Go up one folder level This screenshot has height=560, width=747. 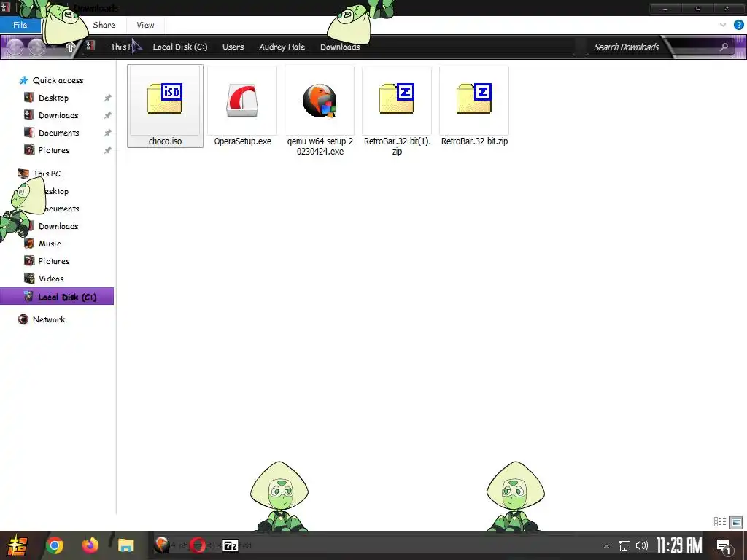click(x=70, y=47)
